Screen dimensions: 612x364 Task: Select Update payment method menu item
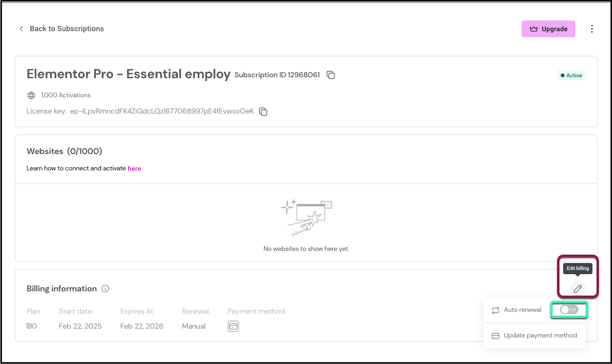540,336
